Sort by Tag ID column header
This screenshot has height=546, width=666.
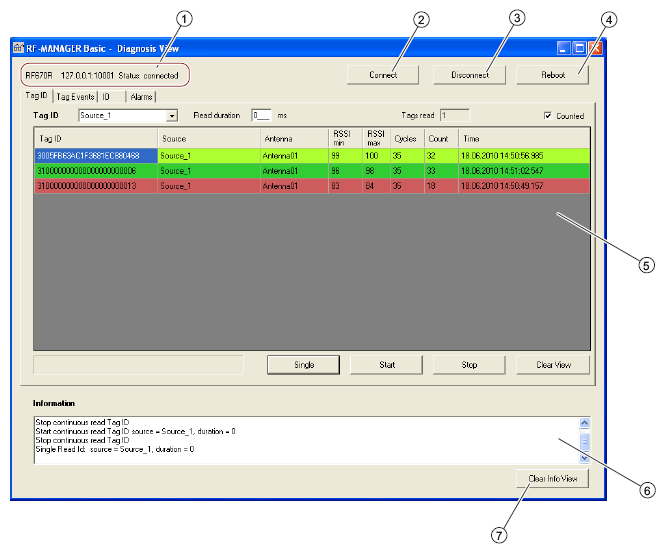(96, 139)
